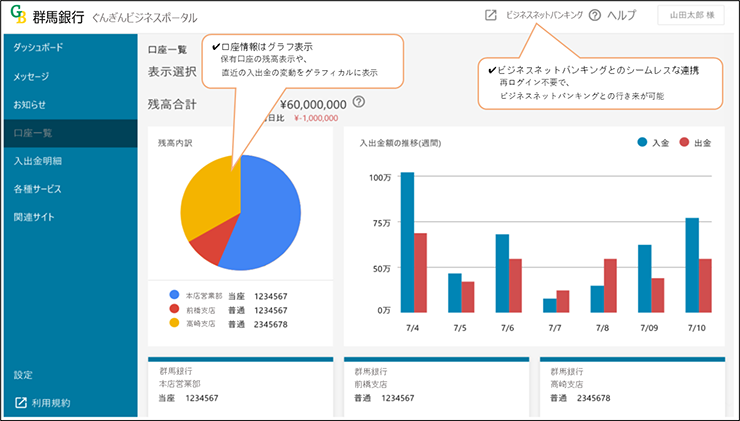Image resolution: width=740 pixels, height=421 pixels.
Task: Click the info icon next to ¥60,000,000
Action: (359, 102)
